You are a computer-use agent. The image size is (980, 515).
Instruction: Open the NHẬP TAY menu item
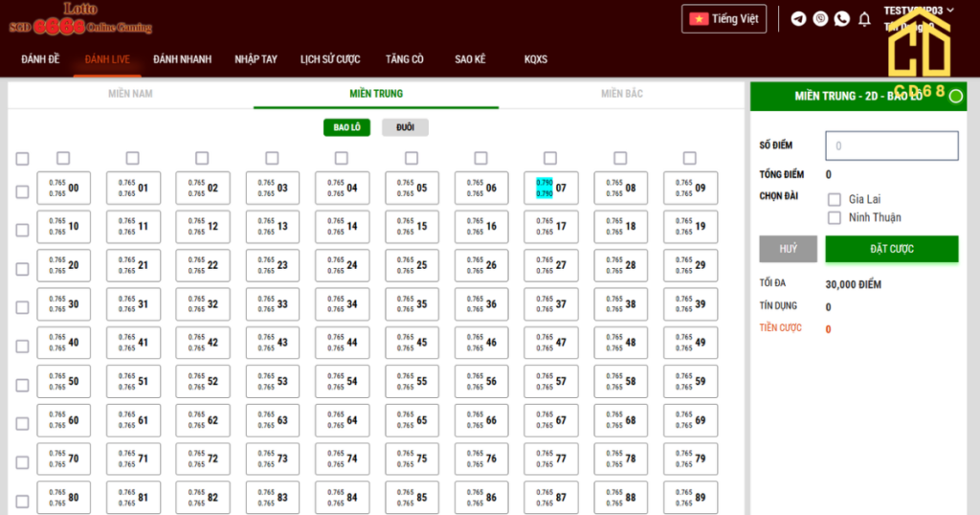coord(256,59)
